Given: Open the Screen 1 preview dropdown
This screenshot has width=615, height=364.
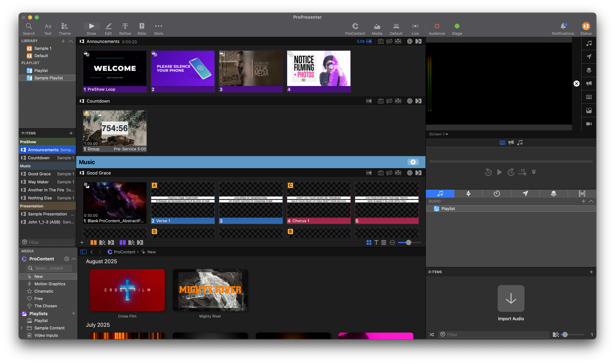Looking at the screenshot, I should 439,134.
